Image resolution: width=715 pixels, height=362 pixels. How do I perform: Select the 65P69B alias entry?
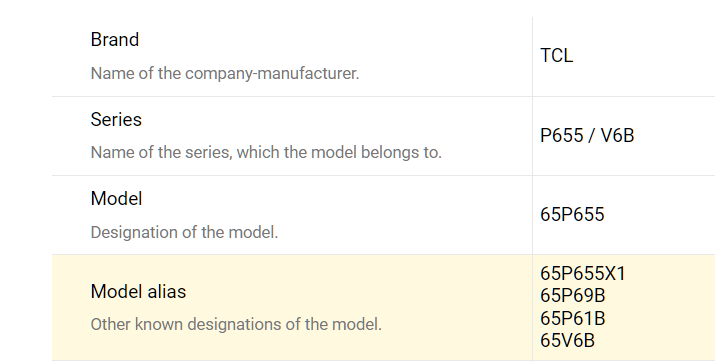pos(573,295)
